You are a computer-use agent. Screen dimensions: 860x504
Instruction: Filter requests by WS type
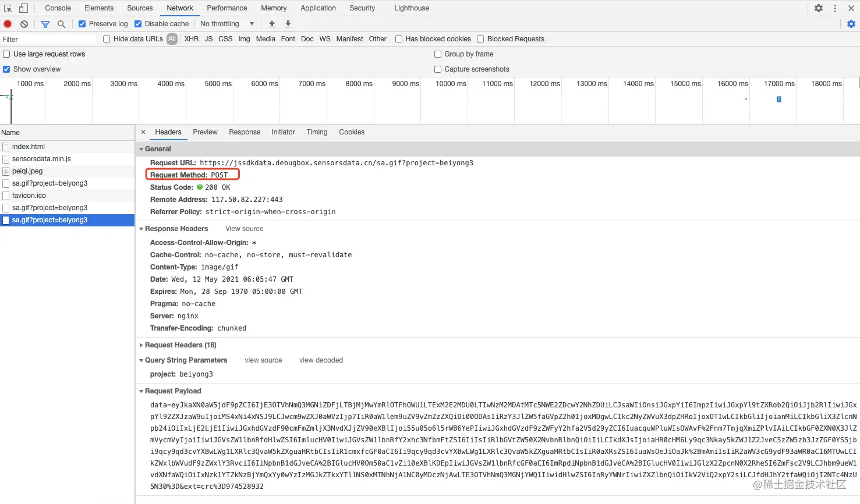point(325,39)
